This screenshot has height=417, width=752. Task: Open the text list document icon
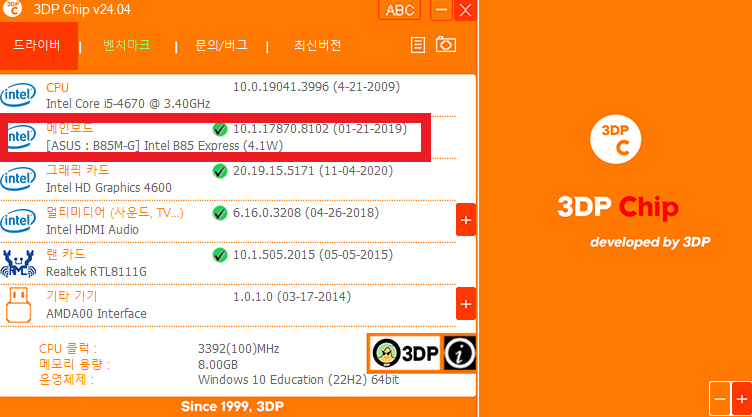[x=418, y=45]
